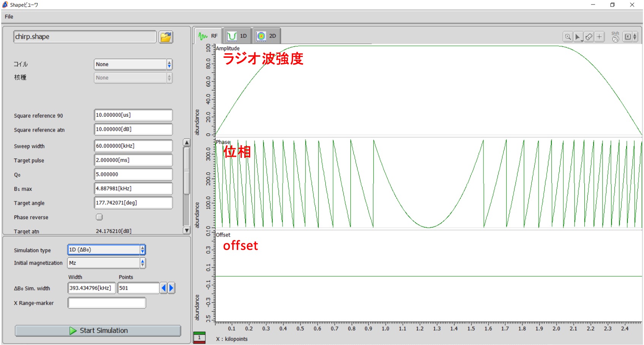
Task: Select the ruler measurement tool
Action: tap(589, 37)
